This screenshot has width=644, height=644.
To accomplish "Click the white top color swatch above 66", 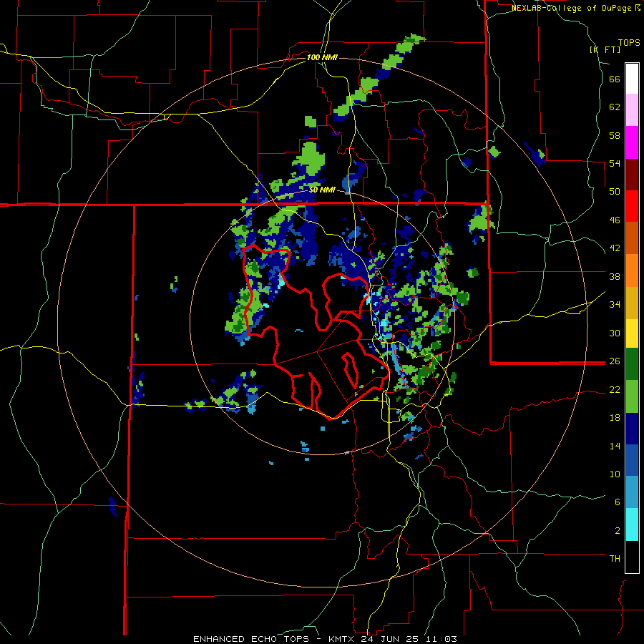I will (632, 79).
